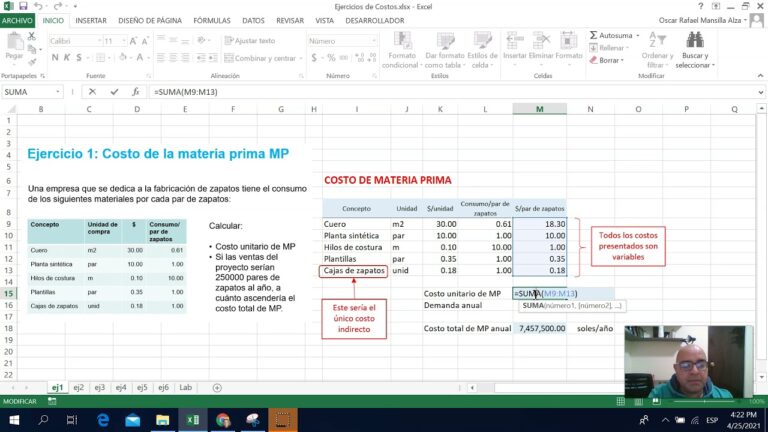768x432 pixels.
Task: Open Excel from the Windows taskbar
Action: coord(192,420)
